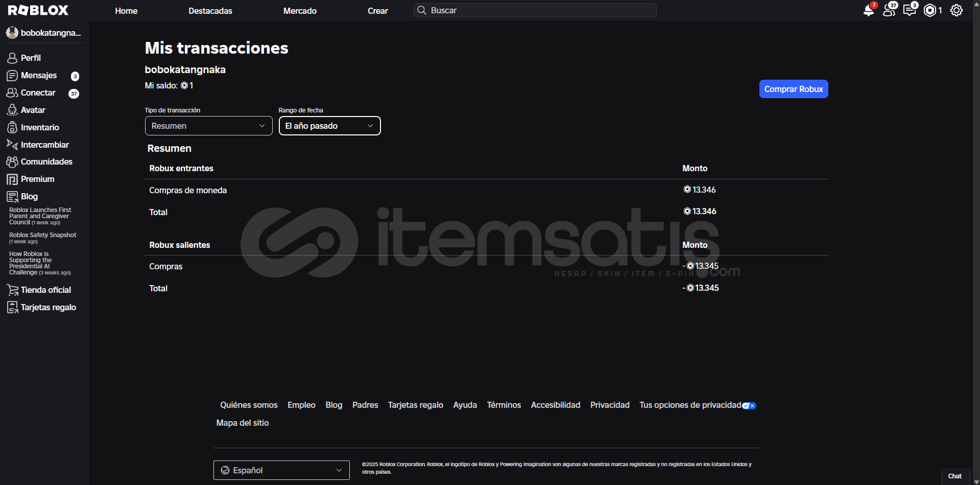This screenshot has height=485, width=980.
Task: Open Comunidades in the sidebar
Action: click(x=46, y=161)
